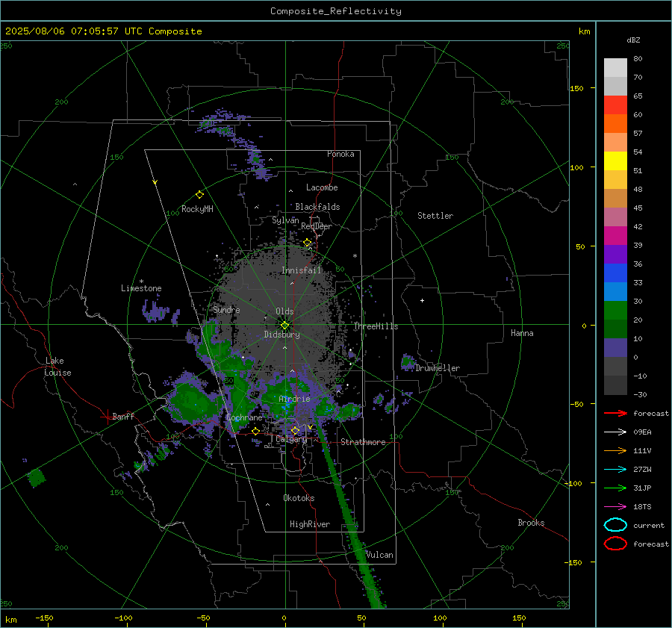Click the white plus marker west of Hanna

(422, 300)
